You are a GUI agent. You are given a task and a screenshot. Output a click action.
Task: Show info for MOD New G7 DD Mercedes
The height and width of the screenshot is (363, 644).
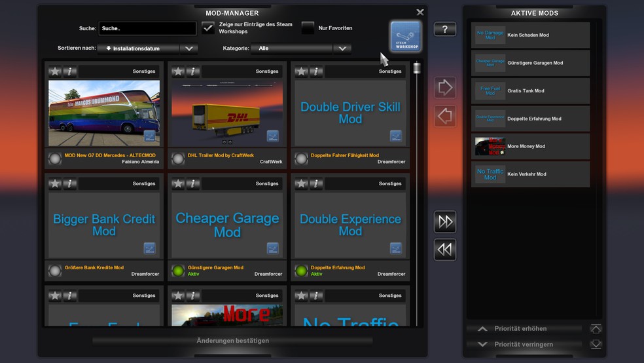pos(70,71)
